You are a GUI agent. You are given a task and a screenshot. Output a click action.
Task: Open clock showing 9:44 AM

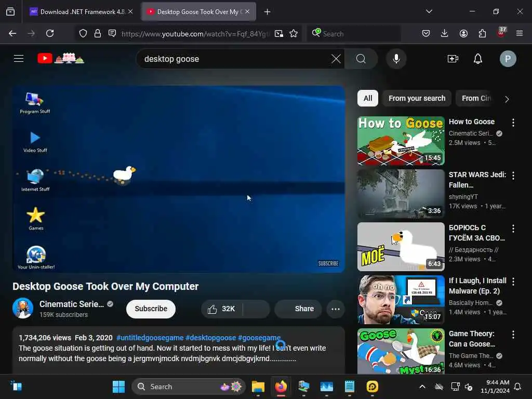(495, 387)
